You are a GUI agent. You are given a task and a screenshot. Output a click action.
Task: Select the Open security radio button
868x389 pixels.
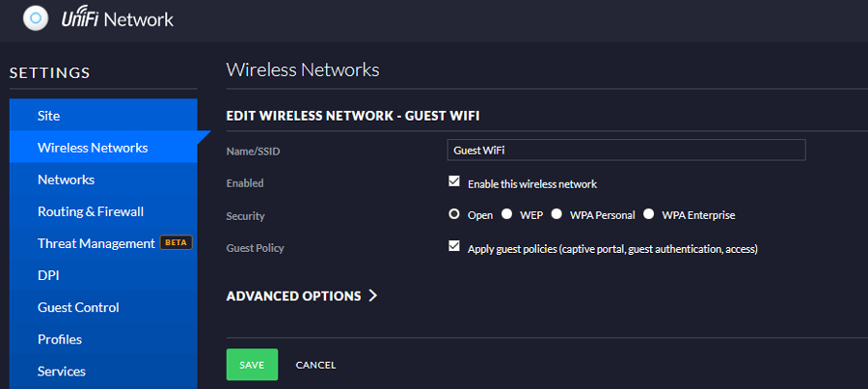click(x=454, y=214)
